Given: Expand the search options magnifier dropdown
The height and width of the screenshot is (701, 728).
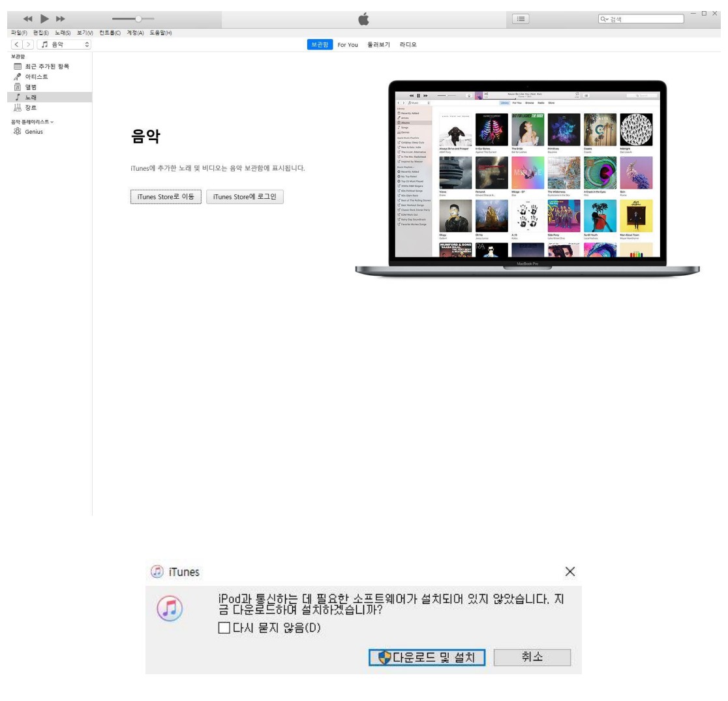Looking at the screenshot, I should click(605, 19).
